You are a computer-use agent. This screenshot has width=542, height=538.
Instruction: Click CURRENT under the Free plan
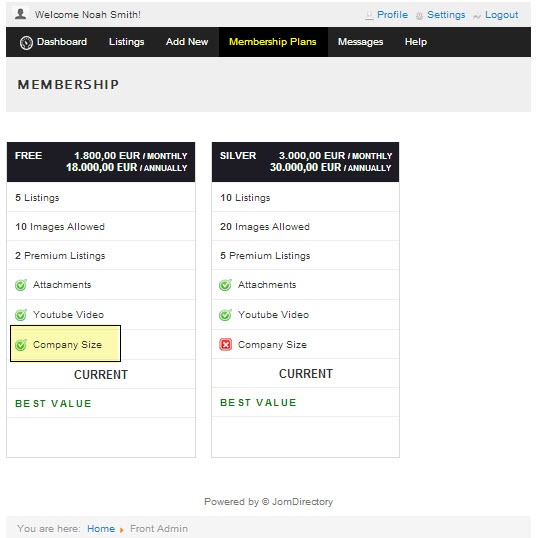click(x=101, y=375)
